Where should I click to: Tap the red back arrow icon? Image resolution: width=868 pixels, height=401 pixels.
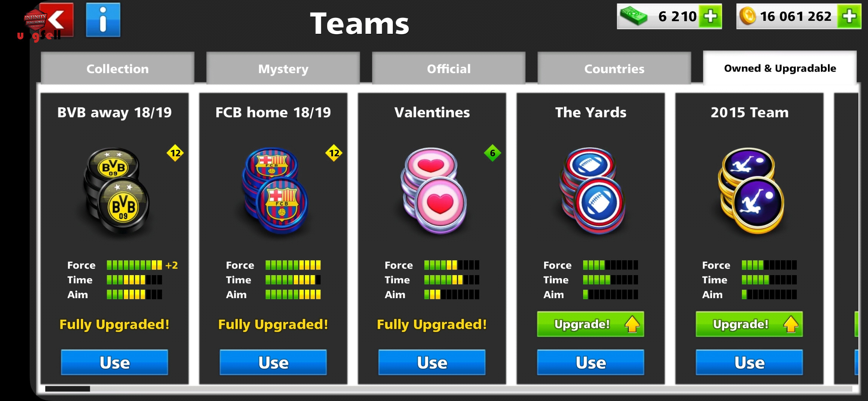56,20
